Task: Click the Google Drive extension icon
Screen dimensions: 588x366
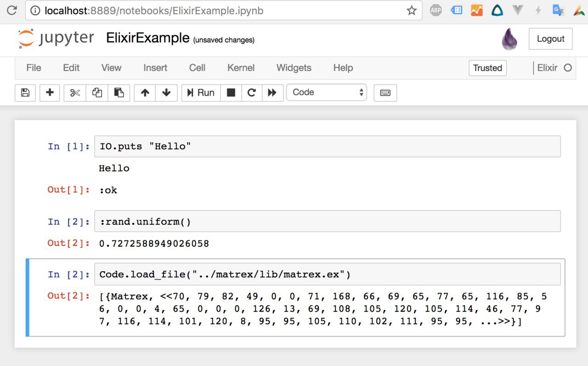Action: [579, 10]
